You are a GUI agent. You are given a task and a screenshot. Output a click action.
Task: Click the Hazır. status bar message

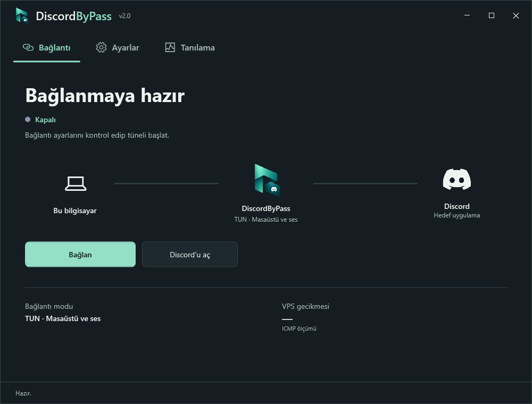pyautogui.click(x=23, y=393)
